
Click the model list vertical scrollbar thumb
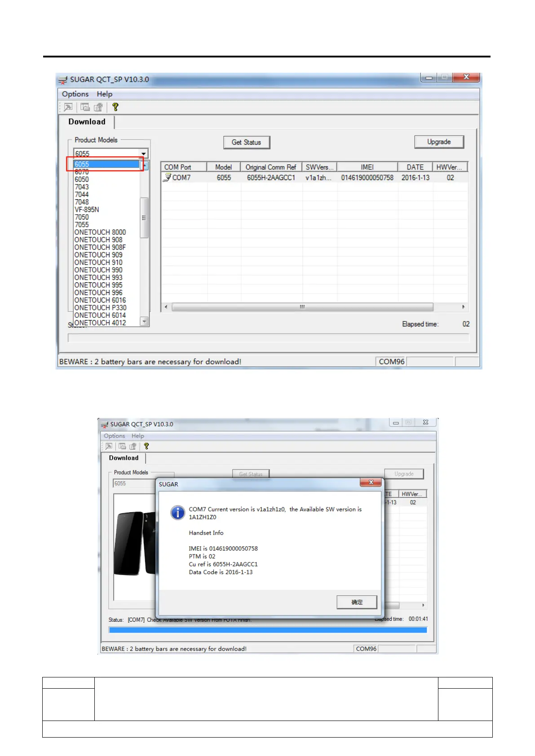click(144, 218)
